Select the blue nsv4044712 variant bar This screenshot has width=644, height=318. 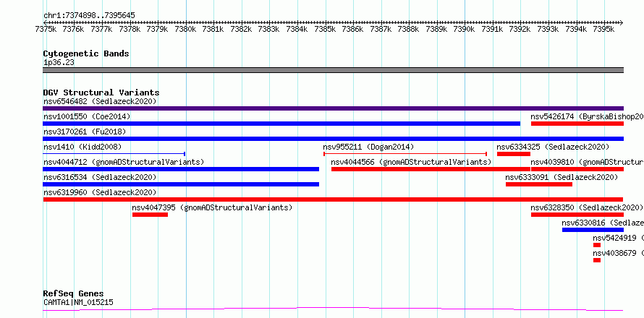181,169
